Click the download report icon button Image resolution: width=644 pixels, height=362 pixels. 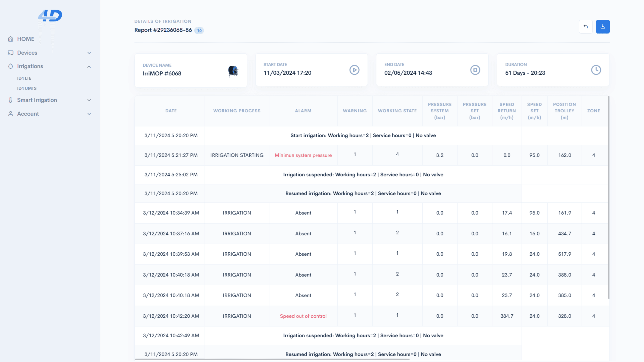click(x=603, y=26)
